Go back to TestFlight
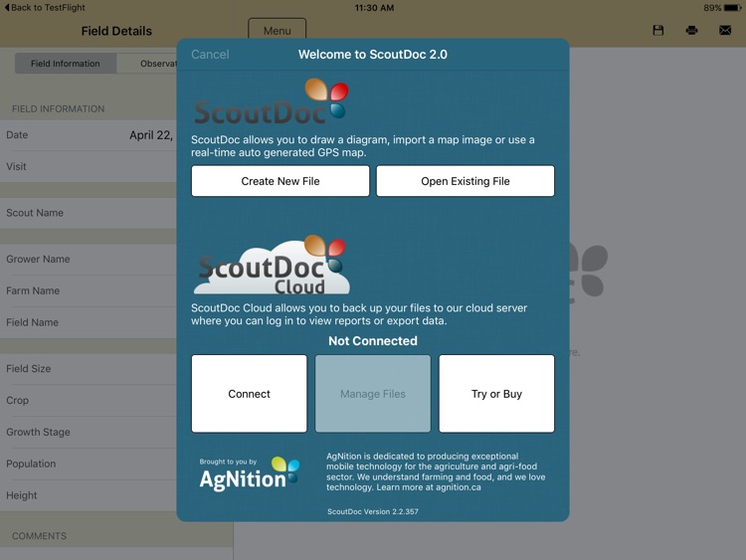 [44, 8]
